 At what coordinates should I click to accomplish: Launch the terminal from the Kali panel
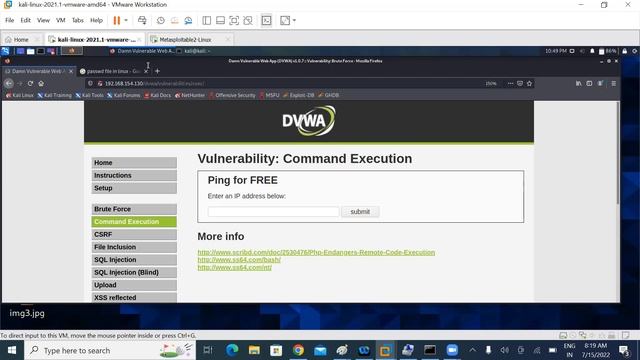tap(41, 51)
